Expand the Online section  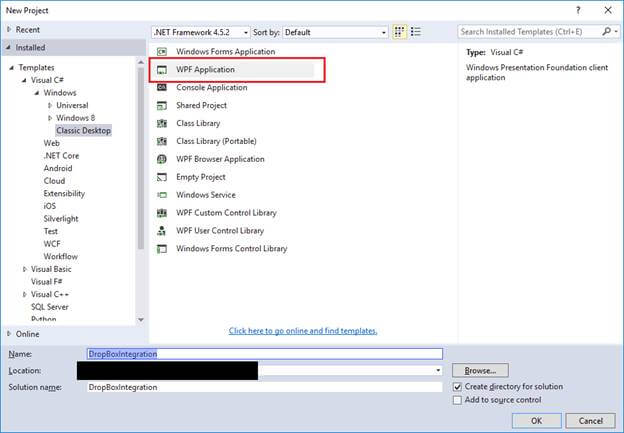pyautogui.click(x=9, y=334)
